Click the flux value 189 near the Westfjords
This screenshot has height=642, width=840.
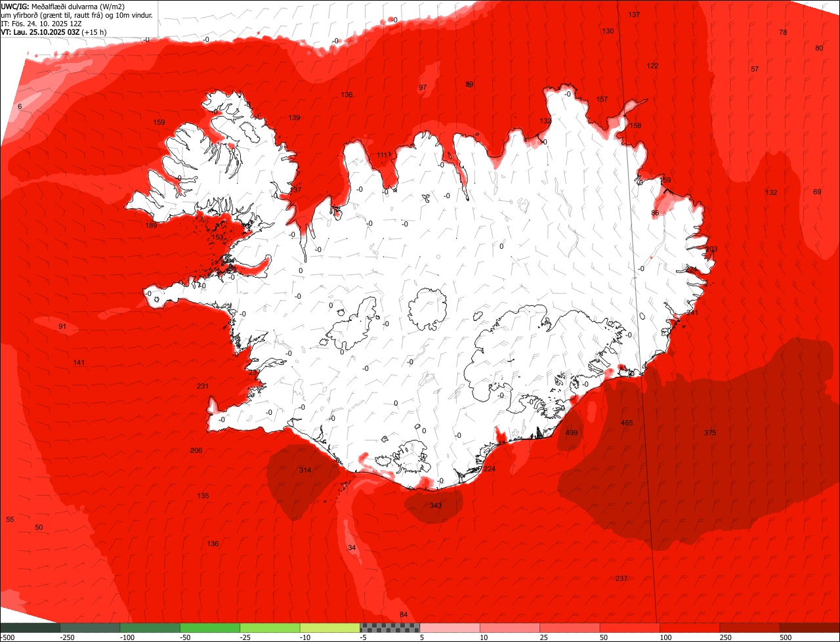(x=152, y=225)
